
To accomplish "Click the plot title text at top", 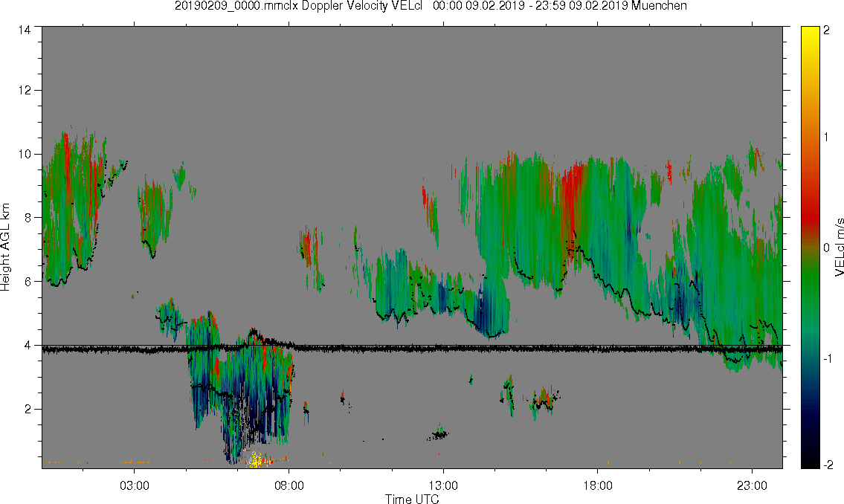I will tap(431, 6).
